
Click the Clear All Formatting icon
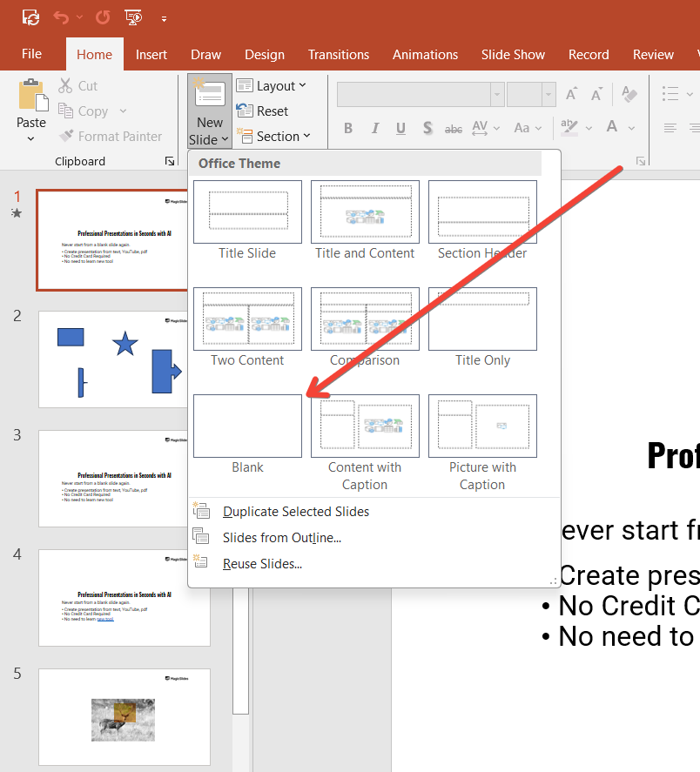(629, 93)
